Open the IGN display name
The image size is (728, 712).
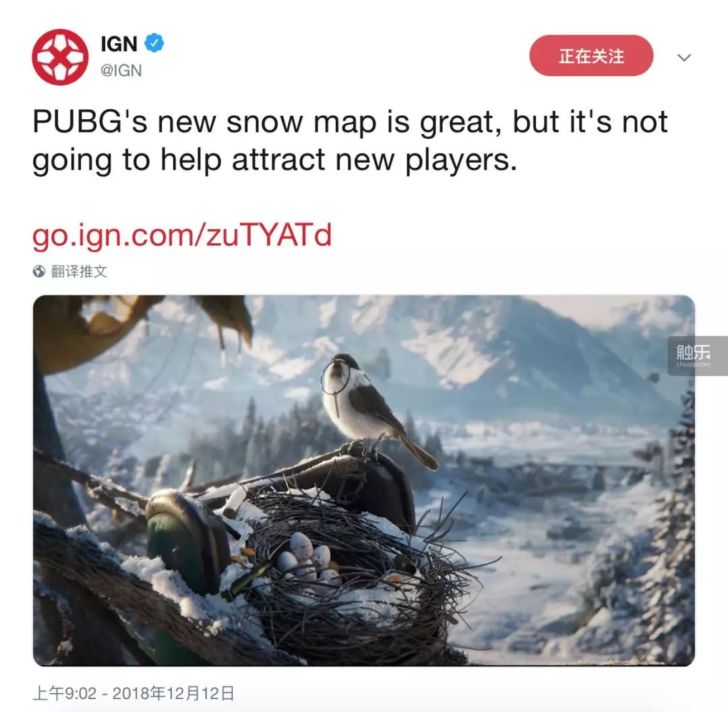(119, 44)
